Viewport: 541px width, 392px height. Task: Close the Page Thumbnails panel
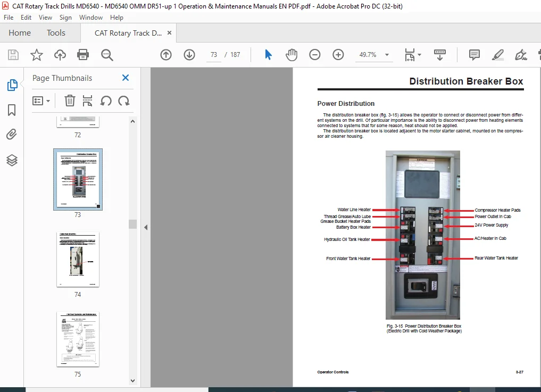tap(126, 78)
